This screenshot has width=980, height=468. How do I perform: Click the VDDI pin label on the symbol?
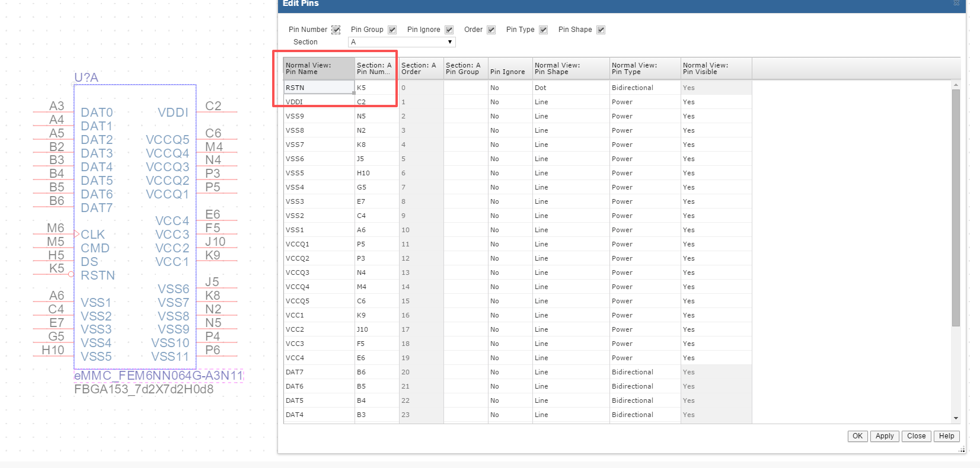point(173,113)
